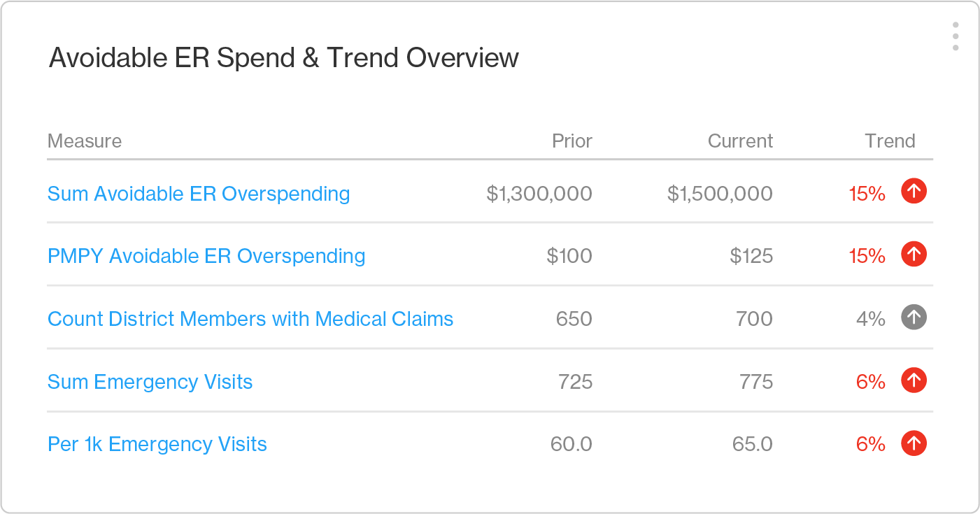Open Sum Avoidable ER Overspending link
This screenshot has width=980, height=514.
point(199,194)
